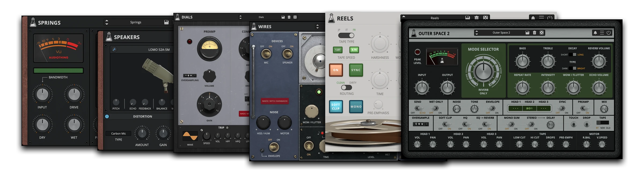Click the Head 2 display showing 201
The image size is (644, 172).
point(529,108)
